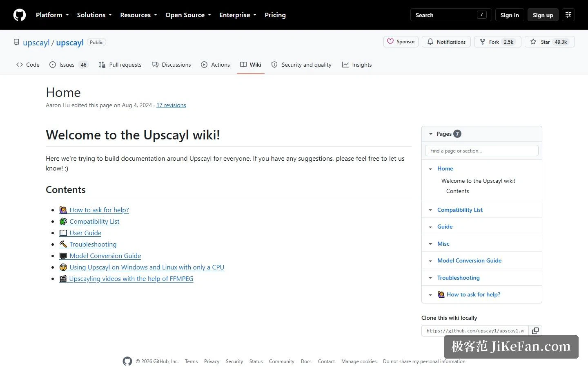Expand the Guide sidebar chevron

(430, 227)
